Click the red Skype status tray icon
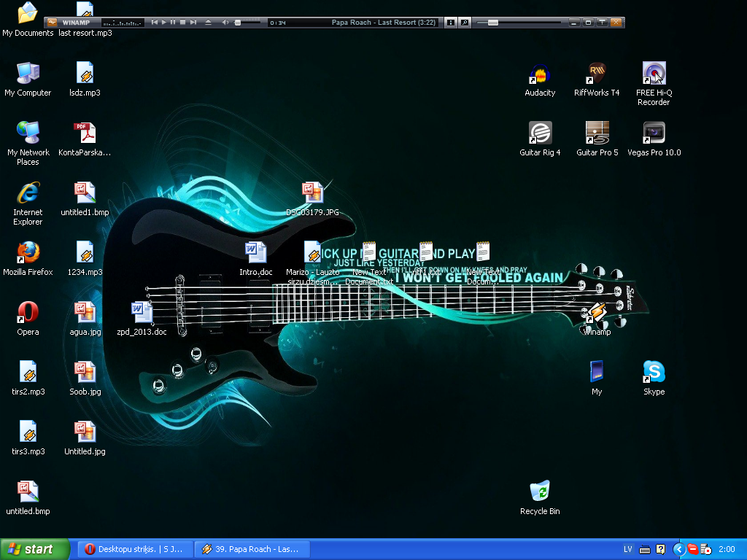This screenshot has width=747, height=560. tap(693, 549)
